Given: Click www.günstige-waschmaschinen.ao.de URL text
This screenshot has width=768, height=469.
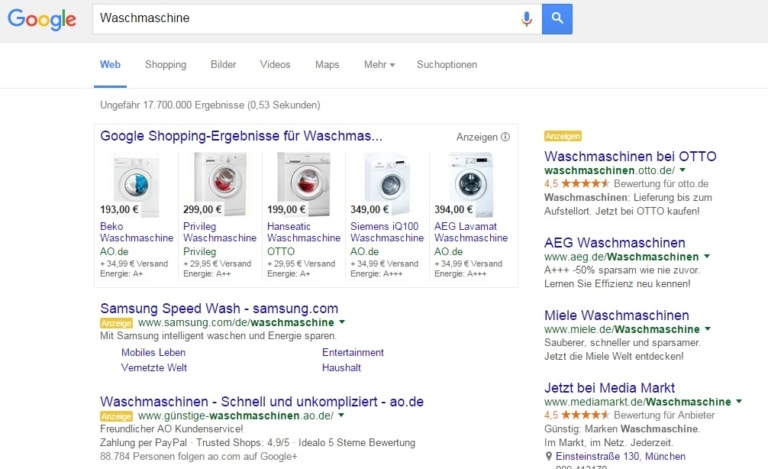Looking at the screenshot, I should [x=236, y=416].
